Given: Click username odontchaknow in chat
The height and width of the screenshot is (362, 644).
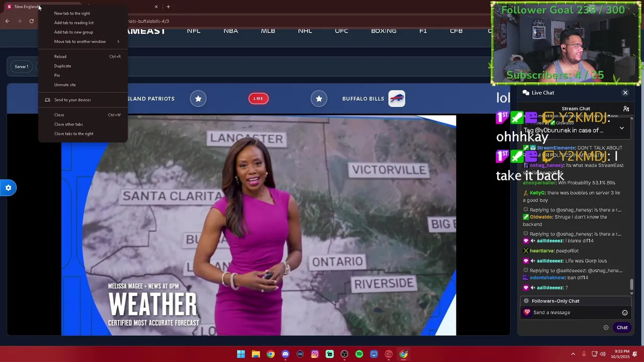Looking at the screenshot, I should (547, 278).
